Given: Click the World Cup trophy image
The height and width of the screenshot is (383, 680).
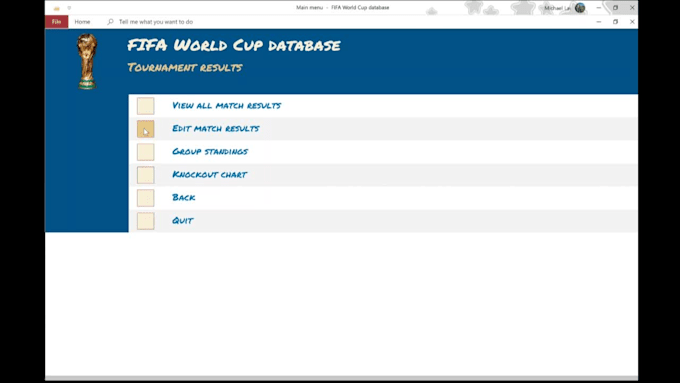Looking at the screenshot, I should point(87,62).
